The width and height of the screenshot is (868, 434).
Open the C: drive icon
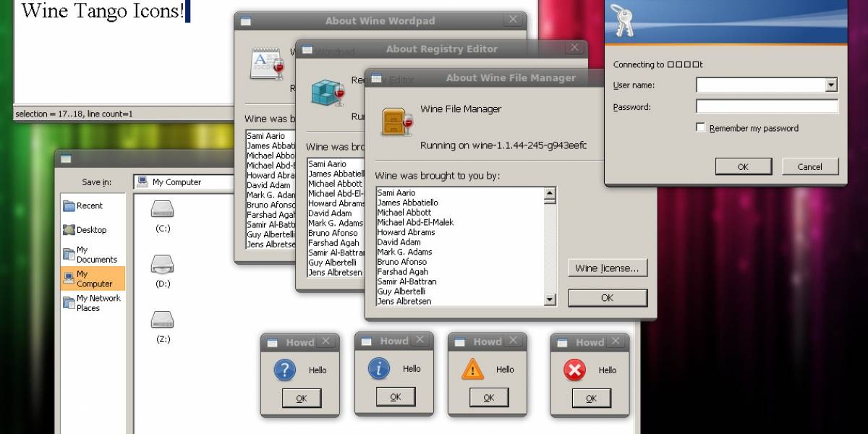click(x=163, y=210)
